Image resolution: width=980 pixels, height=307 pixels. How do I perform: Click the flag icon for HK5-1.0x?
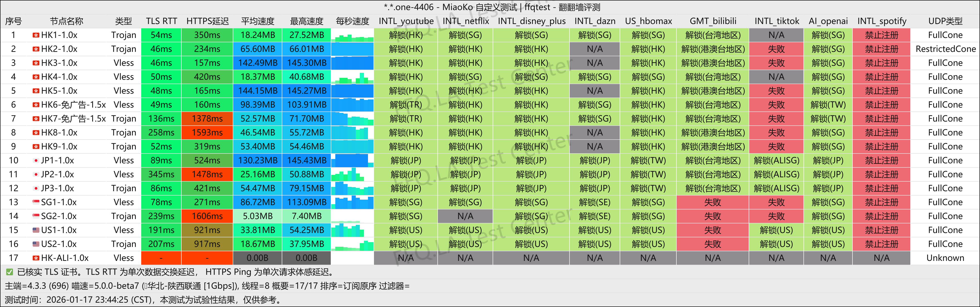[36, 91]
